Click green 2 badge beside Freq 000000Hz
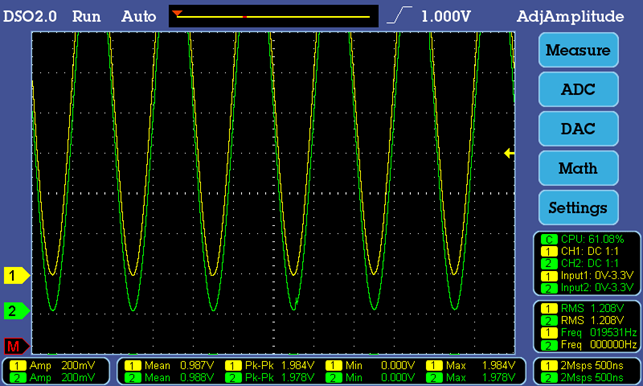This screenshot has width=643, height=386. (x=549, y=345)
